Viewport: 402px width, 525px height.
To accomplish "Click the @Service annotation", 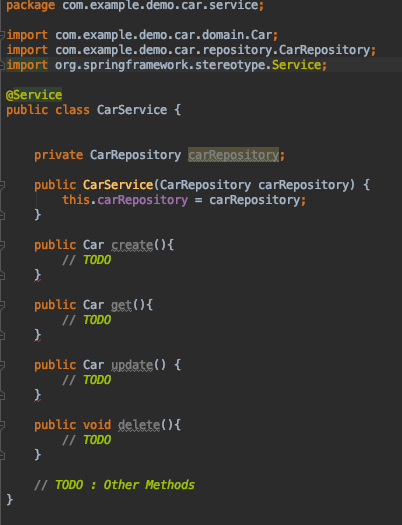I will [34, 95].
